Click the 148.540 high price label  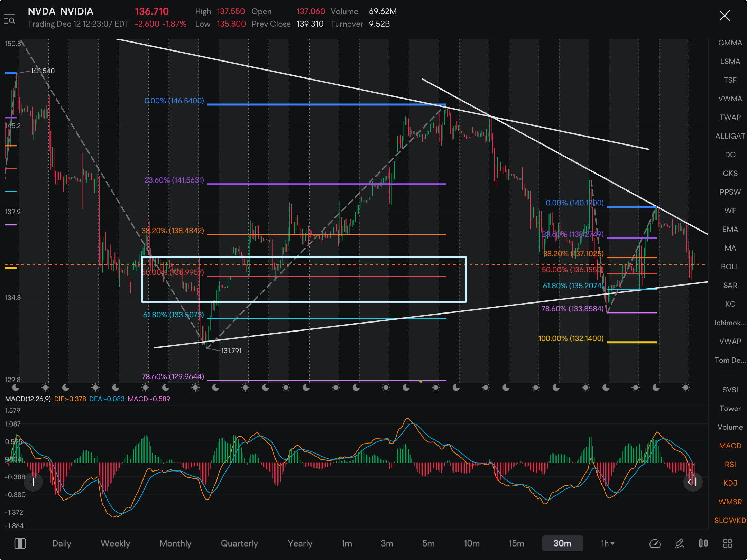coord(43,71)
